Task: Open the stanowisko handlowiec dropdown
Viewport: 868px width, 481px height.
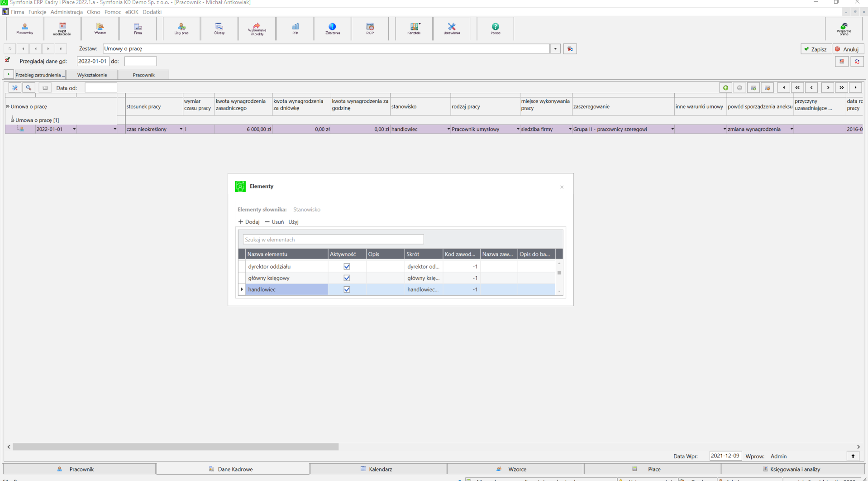Action: (448, 129)
